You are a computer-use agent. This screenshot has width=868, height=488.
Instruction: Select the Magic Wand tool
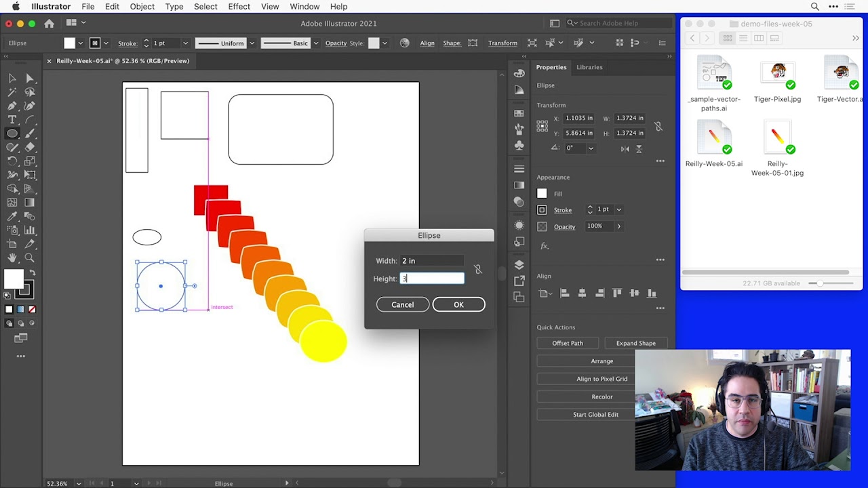click(x=12, y=91)
